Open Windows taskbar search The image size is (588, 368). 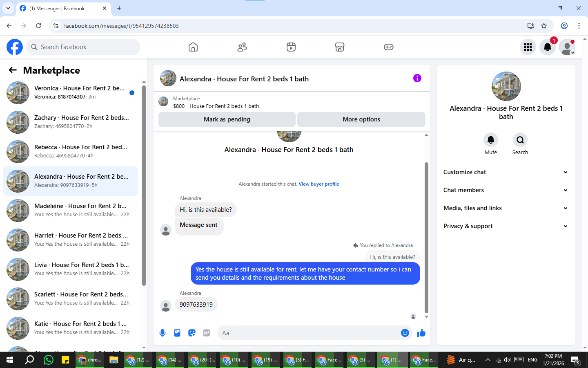[x=29, y=360]
